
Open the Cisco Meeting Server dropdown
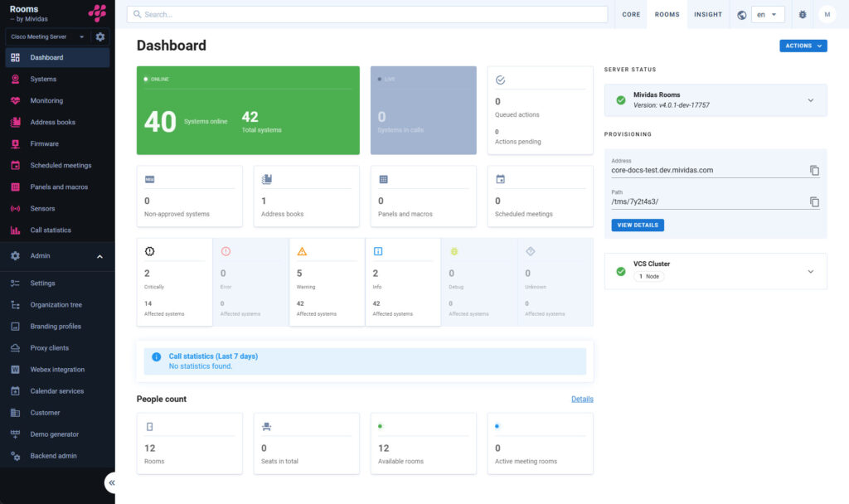click(47, 37)
